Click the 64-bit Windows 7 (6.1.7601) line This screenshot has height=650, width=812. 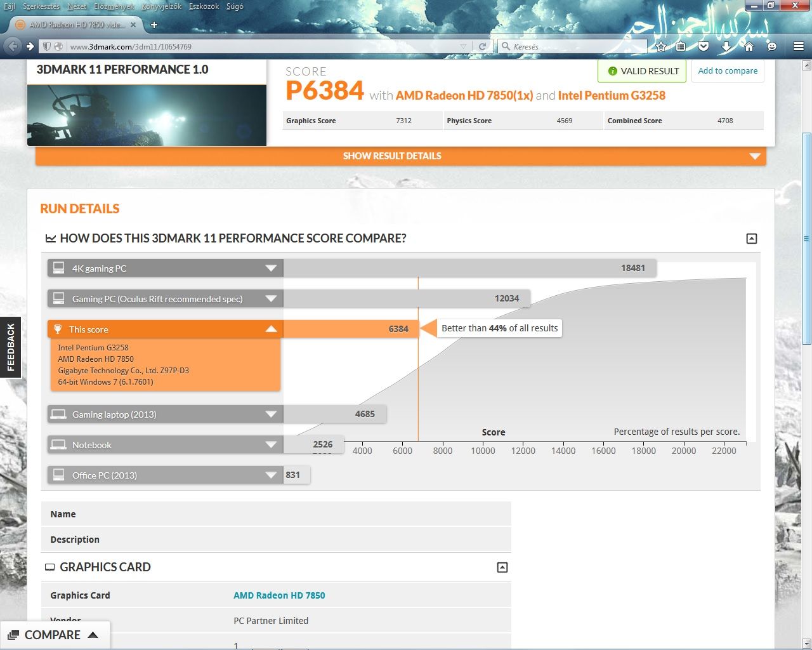[x=105, y=382]
